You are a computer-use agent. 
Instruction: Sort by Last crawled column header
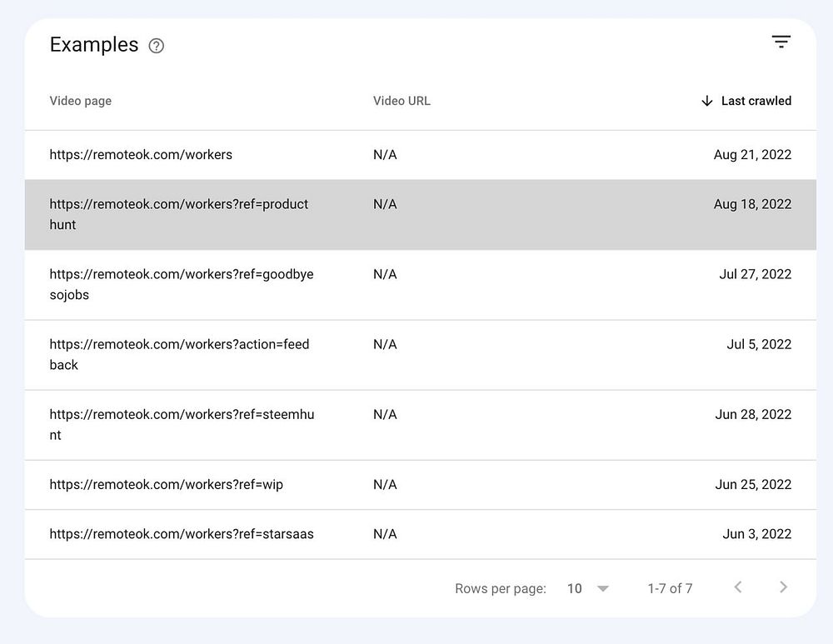(x=756, y=101)
